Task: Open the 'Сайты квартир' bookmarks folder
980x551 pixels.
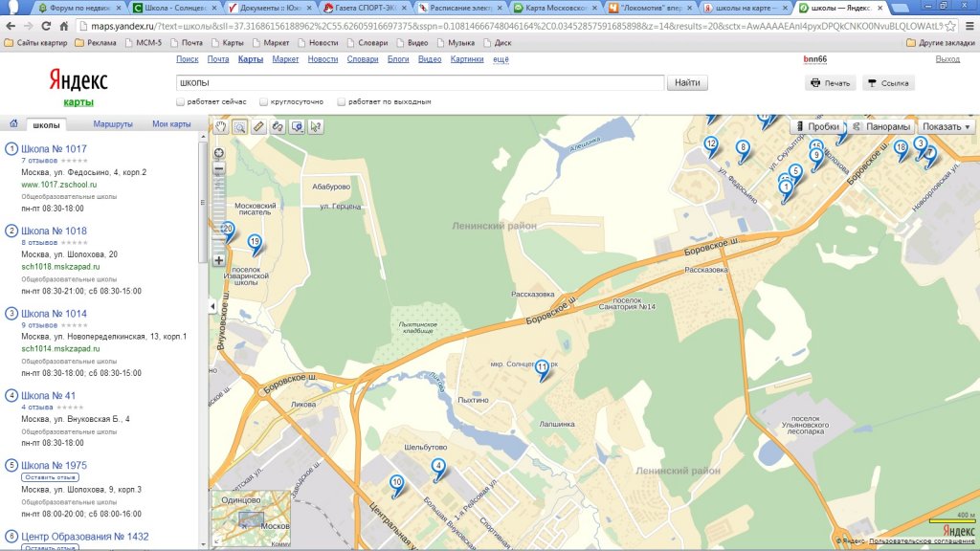Action: coord(35,43)
